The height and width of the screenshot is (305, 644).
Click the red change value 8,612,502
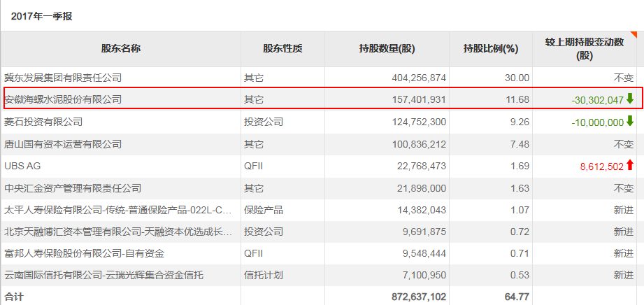pyautogui.click(x=602, y=166)
